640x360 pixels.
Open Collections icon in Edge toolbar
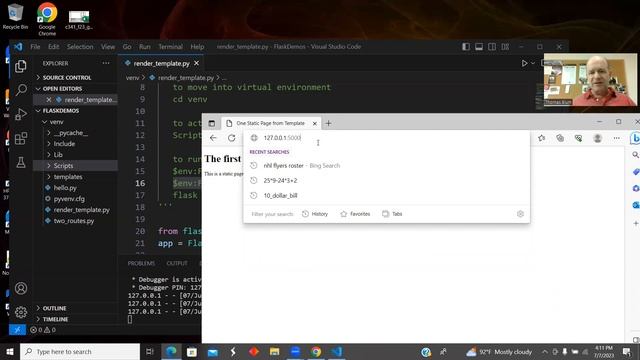click(560, 138)
